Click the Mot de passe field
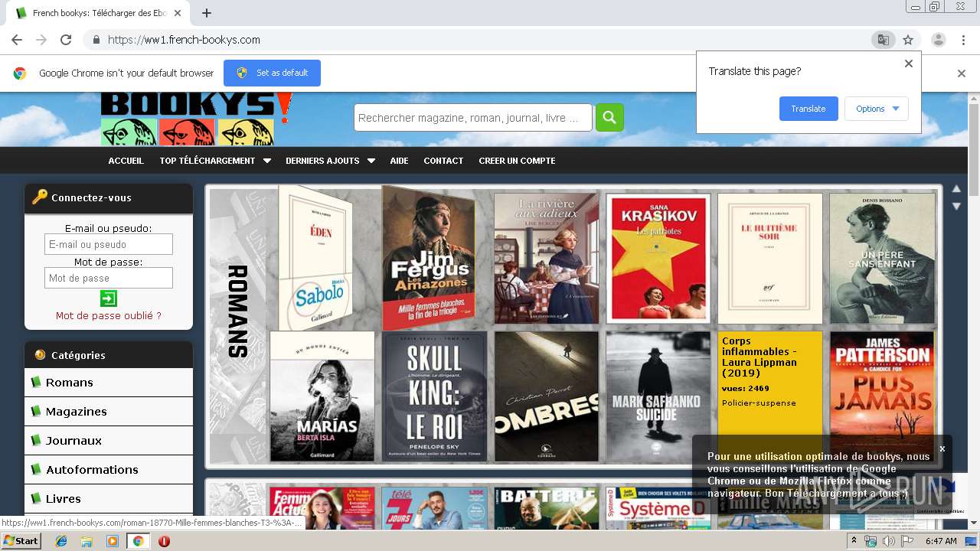Screen dimensions: 980x551 [x=109, y=278]
